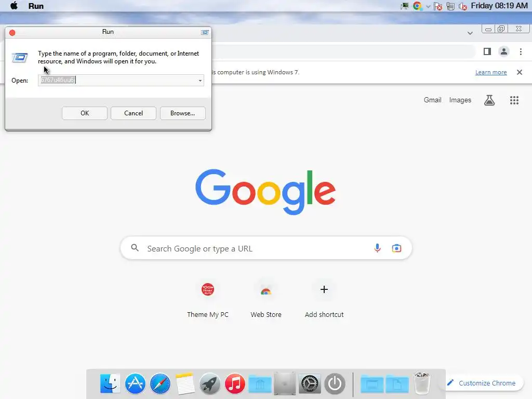This screenshot has width=532, height=399.
Task: Expand the Open combo box dropdown arrow
Action: [x=200, y=81]
